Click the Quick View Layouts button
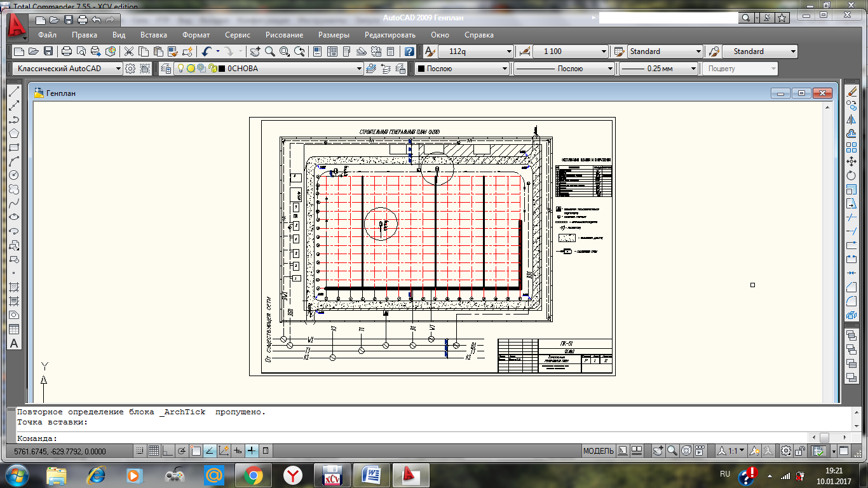Screen dimensions: 868x488 point(623,451)
